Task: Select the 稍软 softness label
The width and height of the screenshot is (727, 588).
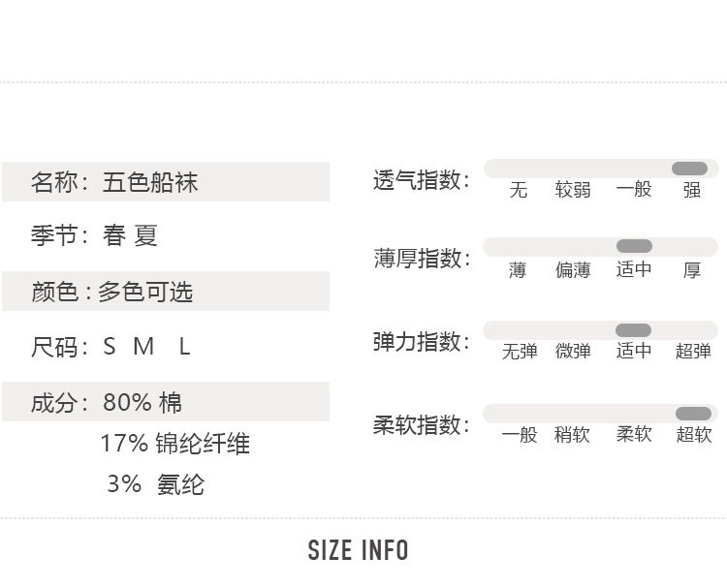Action: (572, 435)
